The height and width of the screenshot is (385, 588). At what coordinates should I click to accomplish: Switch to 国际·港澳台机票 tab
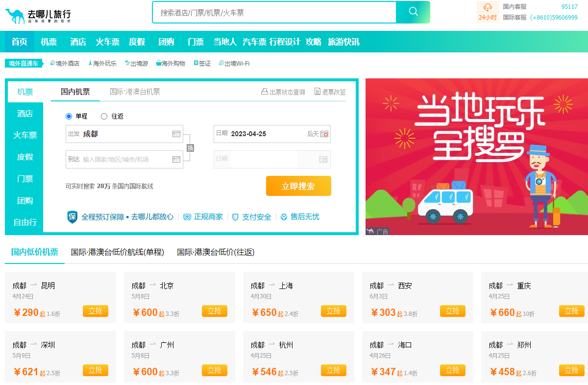[135, 92]
